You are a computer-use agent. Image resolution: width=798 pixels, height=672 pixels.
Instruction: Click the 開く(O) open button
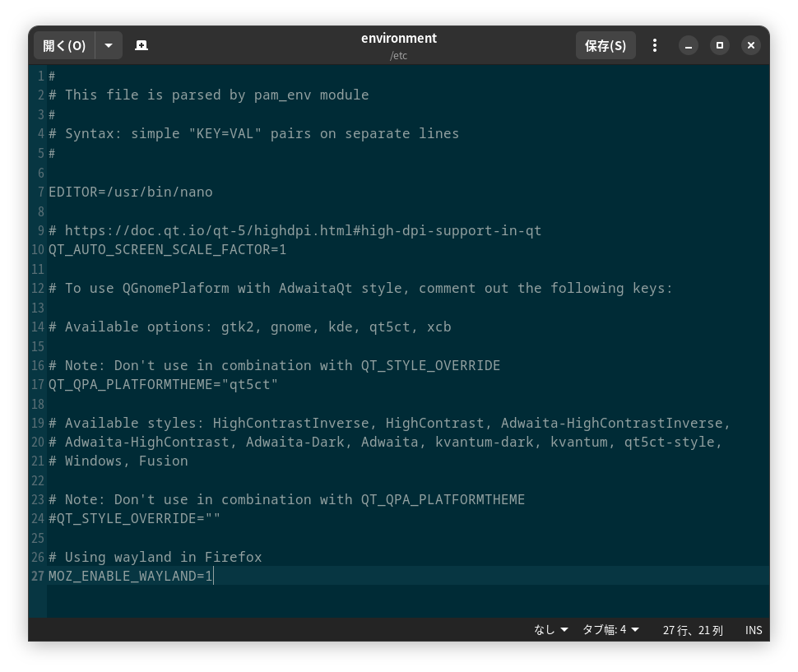(64, 46)
